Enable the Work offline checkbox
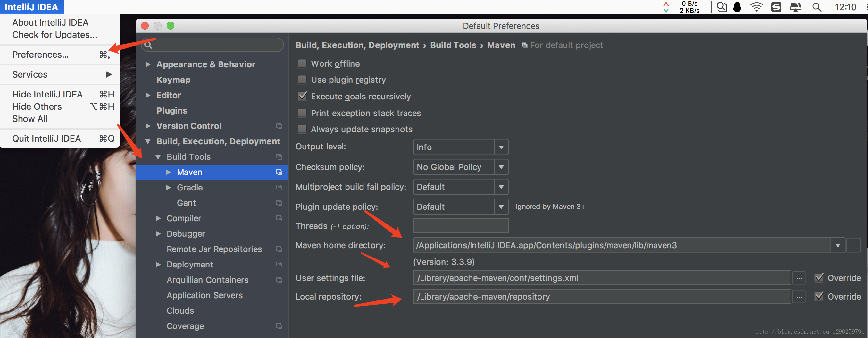The image size is (868, 338). 302,64
